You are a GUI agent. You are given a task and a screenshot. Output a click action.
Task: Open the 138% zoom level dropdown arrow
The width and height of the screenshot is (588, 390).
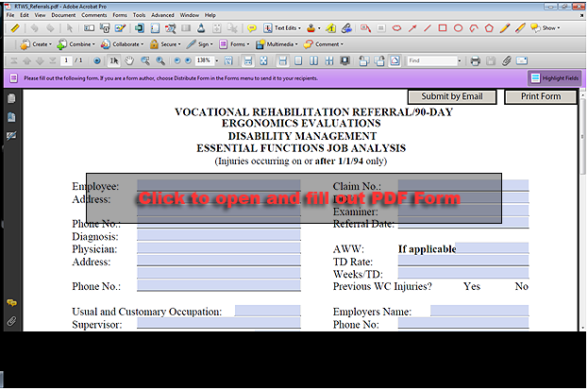click(x=217, y=60)
